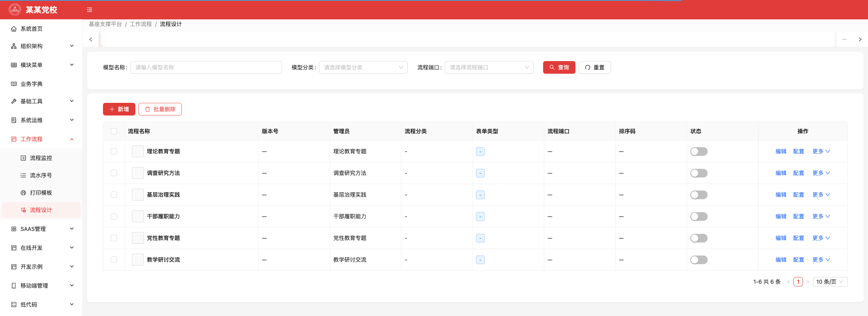
Task: Open the 模型分类 dropdown
Action: (x=363, y=67)
